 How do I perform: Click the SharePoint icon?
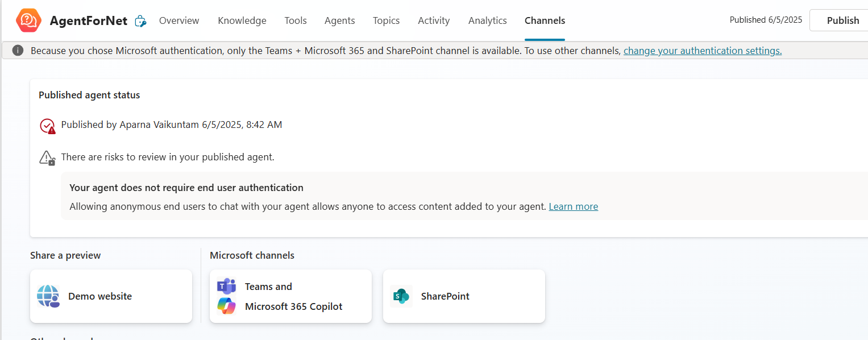401,296
